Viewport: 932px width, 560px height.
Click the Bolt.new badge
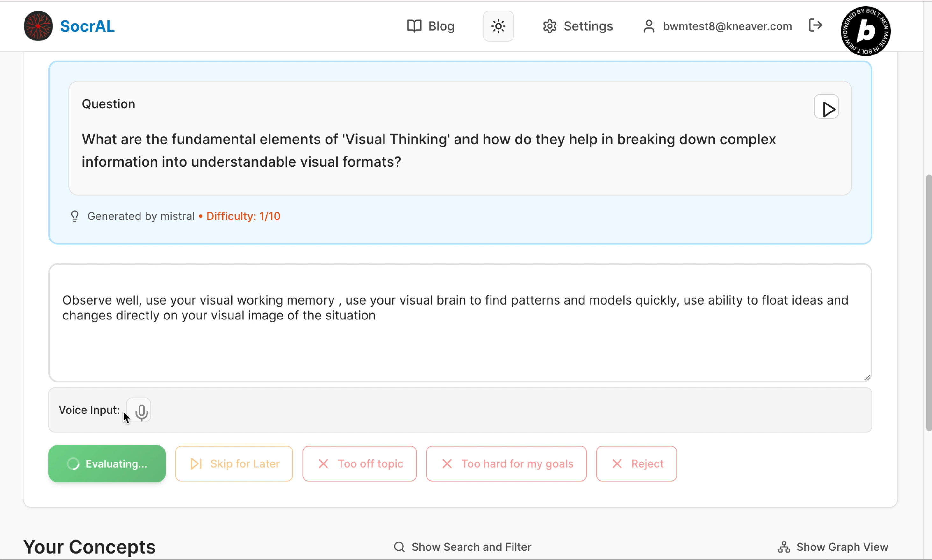(x=866, y=31)
